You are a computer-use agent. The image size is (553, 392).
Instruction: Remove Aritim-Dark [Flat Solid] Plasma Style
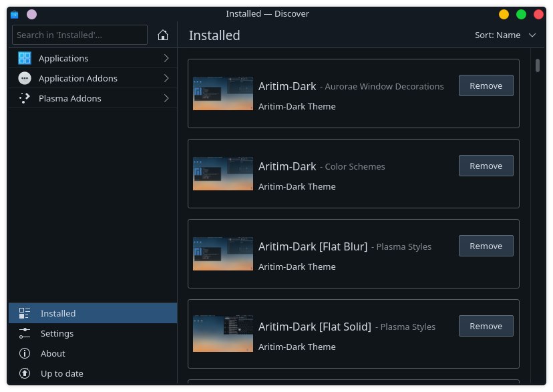pos(486,326)
